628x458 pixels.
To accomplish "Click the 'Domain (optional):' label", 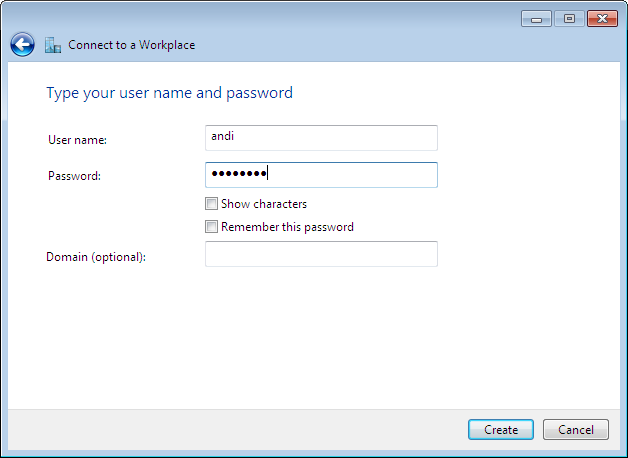I will [96, 257].
